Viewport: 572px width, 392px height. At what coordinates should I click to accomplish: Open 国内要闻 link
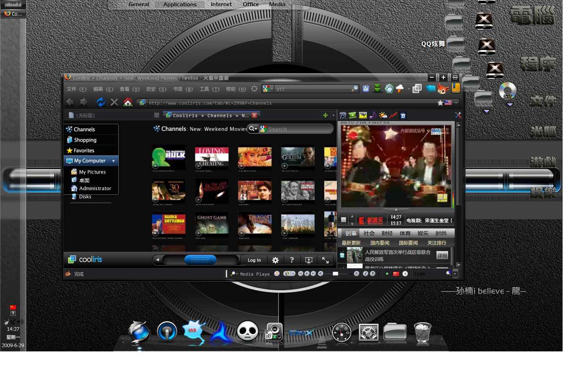(x=380, y=243)
